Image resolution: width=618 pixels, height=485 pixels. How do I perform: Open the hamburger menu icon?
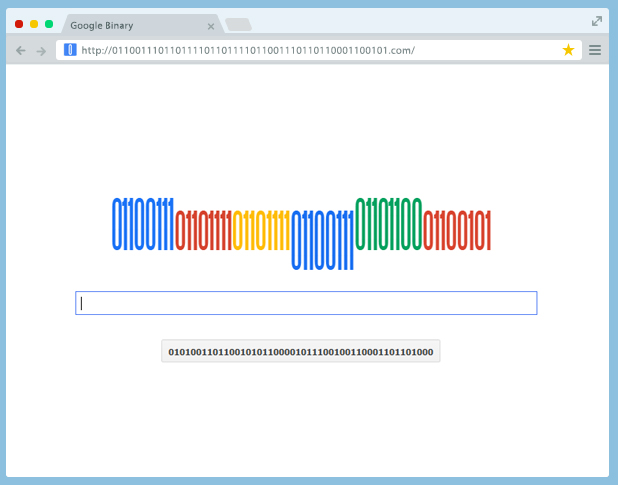(595, 50)
